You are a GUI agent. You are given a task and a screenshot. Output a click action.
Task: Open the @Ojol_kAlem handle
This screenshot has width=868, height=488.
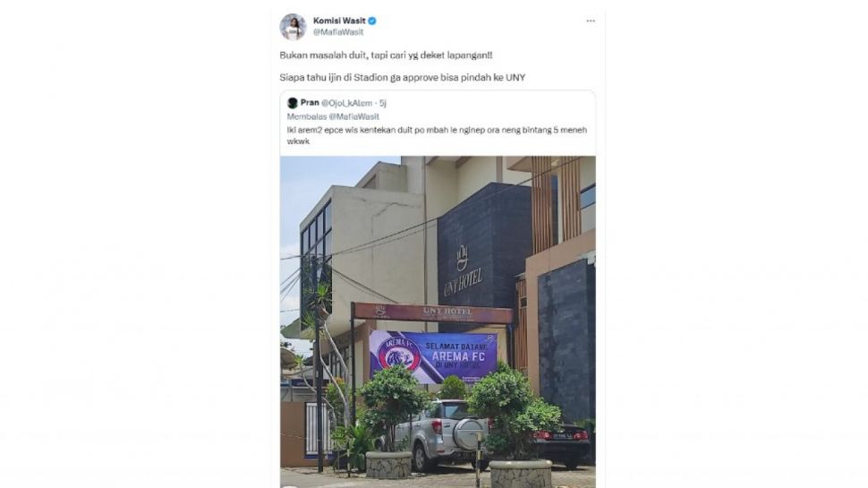[x=346, y=103]
